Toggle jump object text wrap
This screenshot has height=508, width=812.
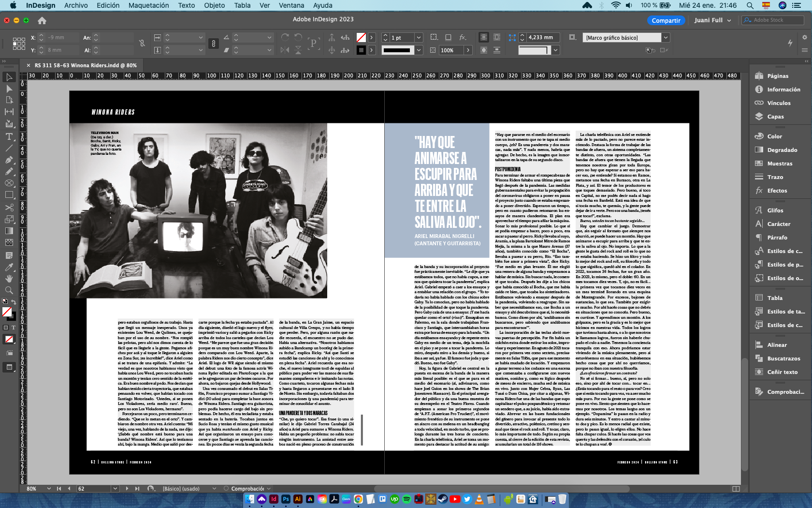point(496,50)
